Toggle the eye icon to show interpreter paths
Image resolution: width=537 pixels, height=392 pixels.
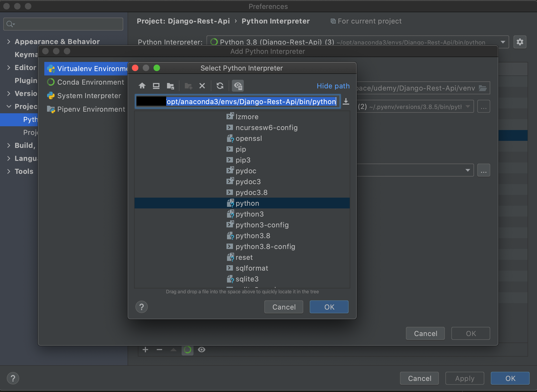click(x=202, y=350)
